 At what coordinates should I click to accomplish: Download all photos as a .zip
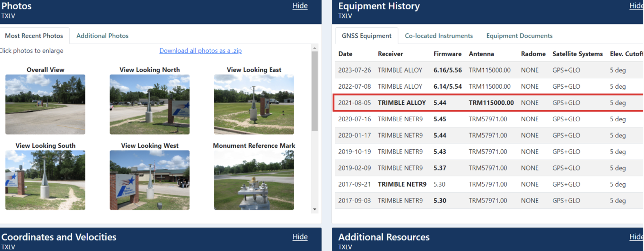pyautogui.click(x=200, y=51)
